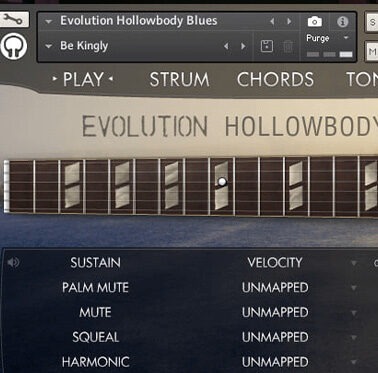Switch to the PLAY tab
Viewport: 378px width, 373px height.
point(83,80)
